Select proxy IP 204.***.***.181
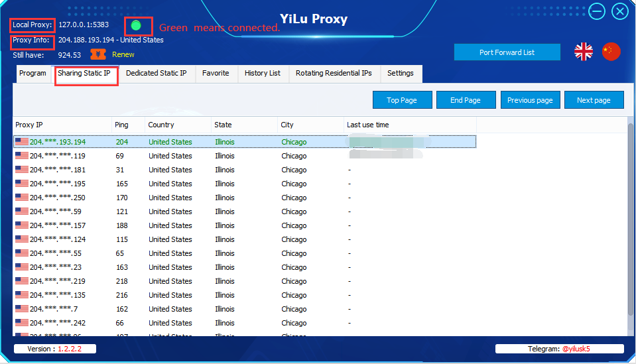Viewport: 636px width, 364px height. (58, 170)
